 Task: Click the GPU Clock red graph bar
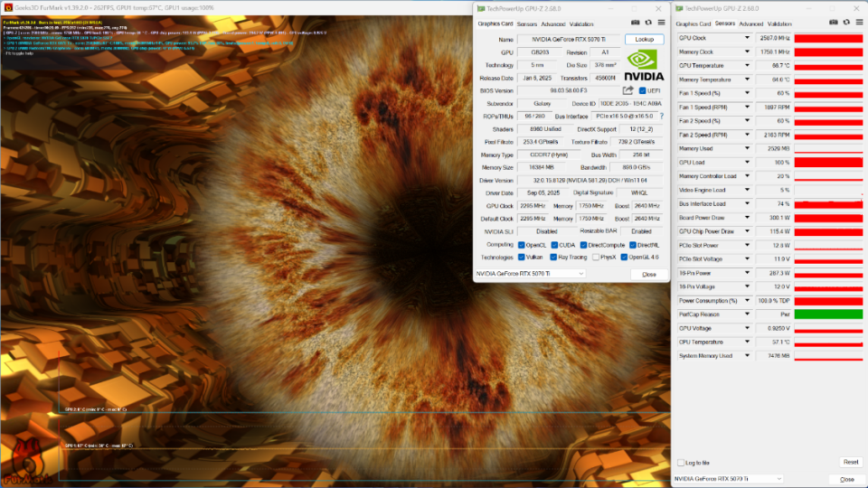point(829,38)
